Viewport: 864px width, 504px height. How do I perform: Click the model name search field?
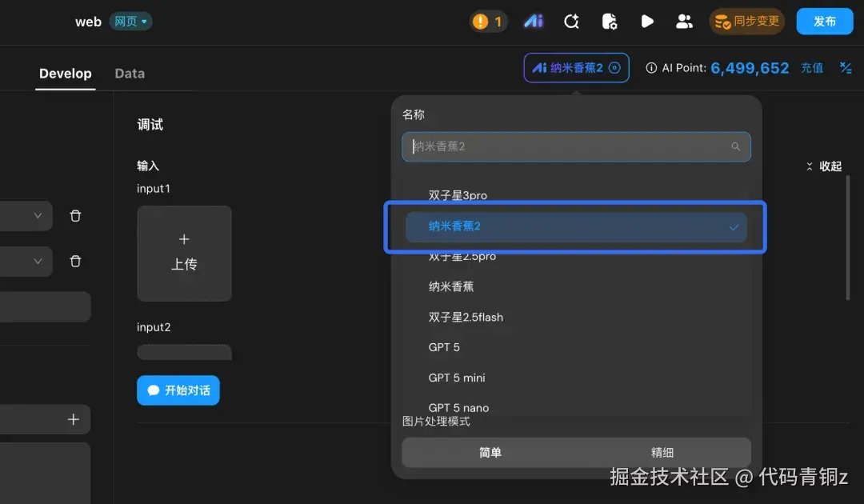pyautogui.click(x=576, y=146)
